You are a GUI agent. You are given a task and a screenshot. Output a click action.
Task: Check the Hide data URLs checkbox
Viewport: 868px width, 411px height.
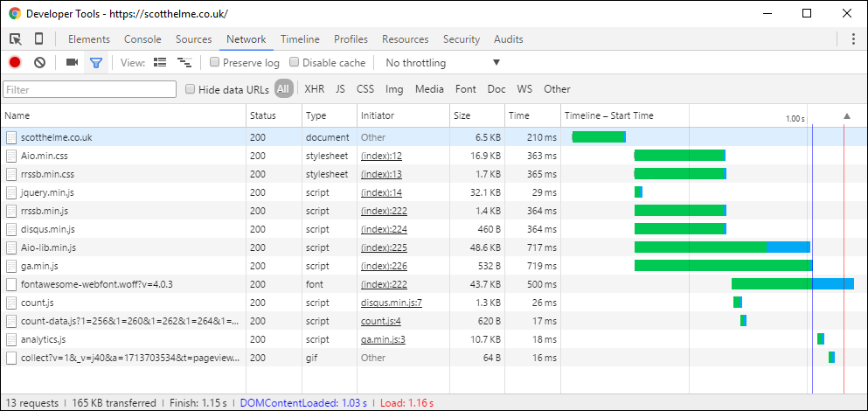191,89
